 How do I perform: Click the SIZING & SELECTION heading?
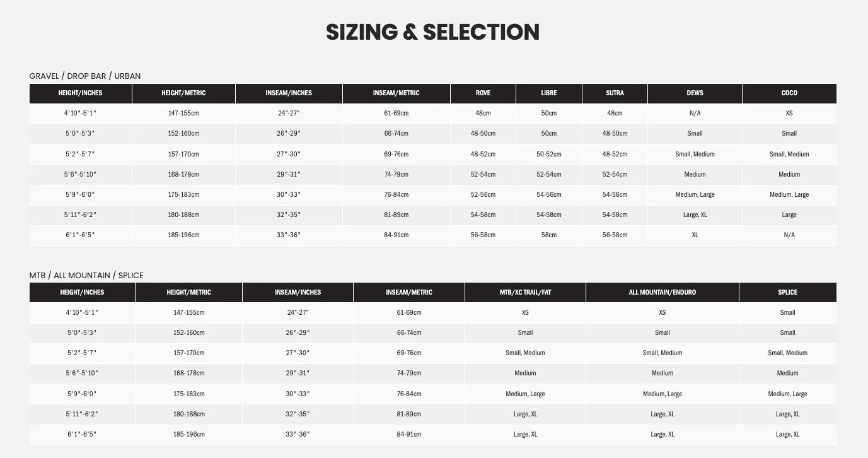pos(432,32)
